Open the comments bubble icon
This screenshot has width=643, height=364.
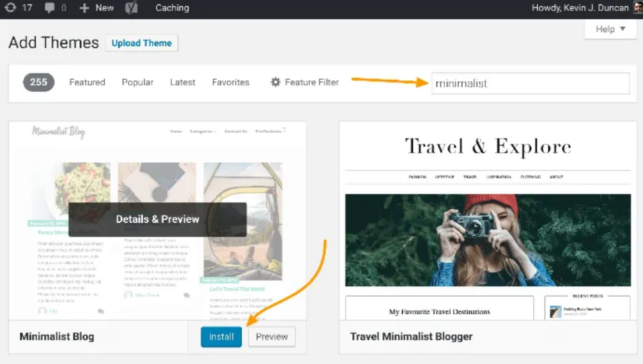point(50,8)
